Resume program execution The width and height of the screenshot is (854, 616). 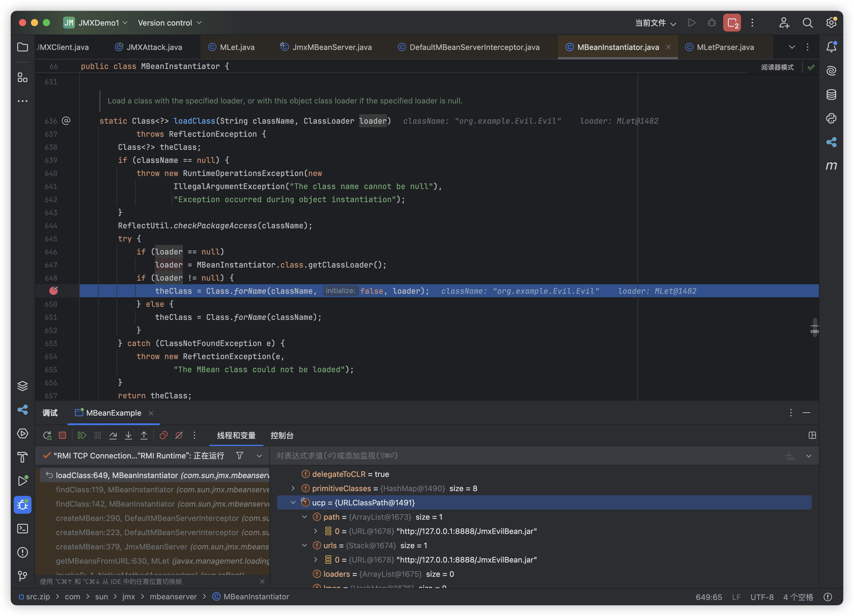pos(82,435)
